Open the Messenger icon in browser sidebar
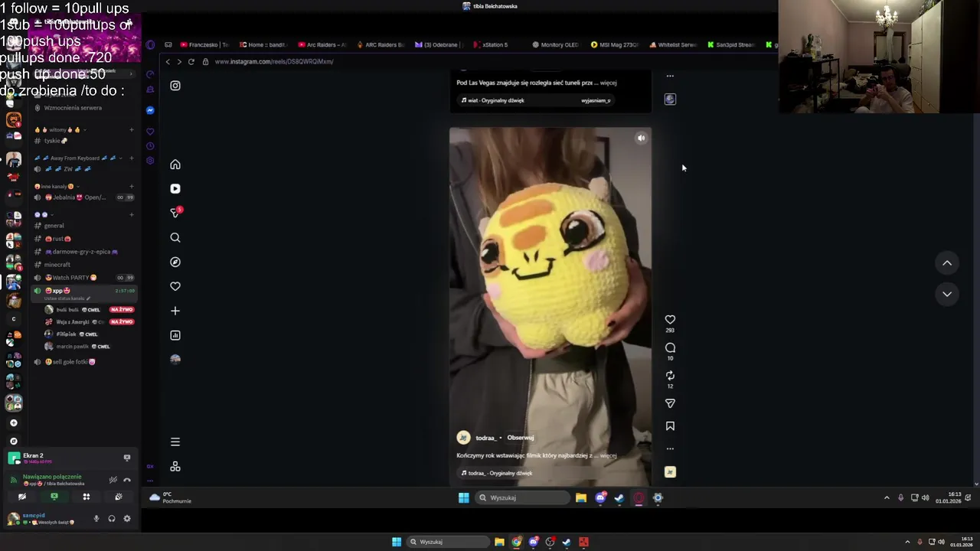Image resolution: width=980 pixels, height=551 pixels. (150, 110)
